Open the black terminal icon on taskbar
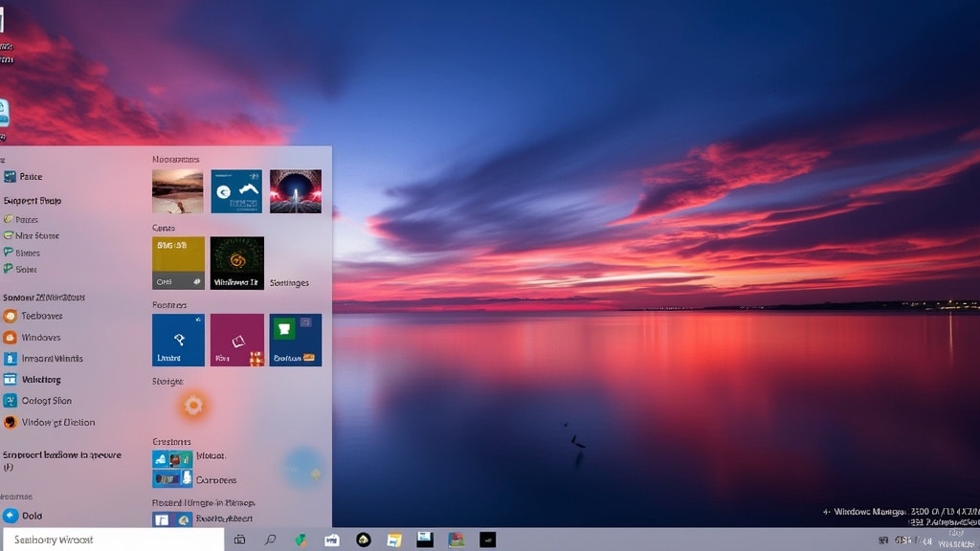This screenshot has height=551, width=980. (487, 540)
